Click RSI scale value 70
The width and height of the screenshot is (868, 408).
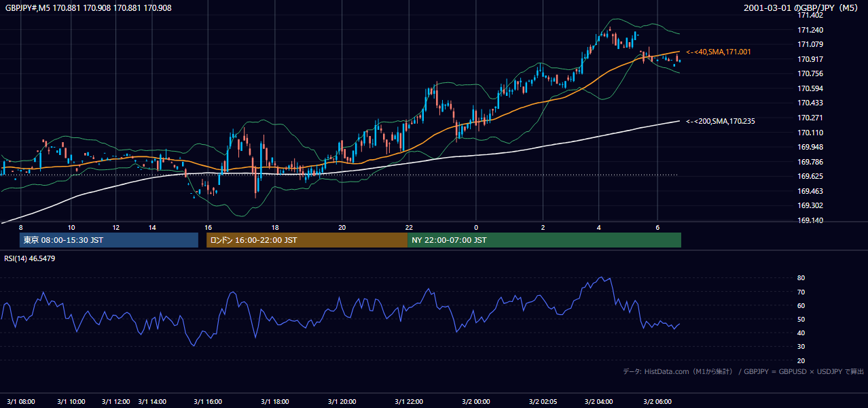pyautogui.click(x=801, y=292)
